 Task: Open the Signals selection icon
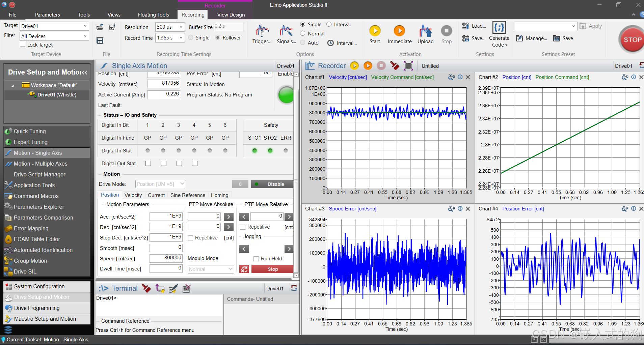coord(286,31)
